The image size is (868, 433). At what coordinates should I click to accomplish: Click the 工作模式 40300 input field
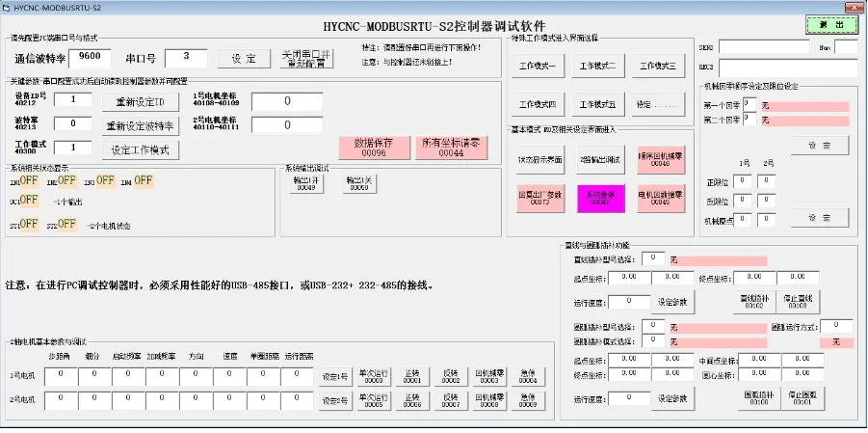point(72,148)
